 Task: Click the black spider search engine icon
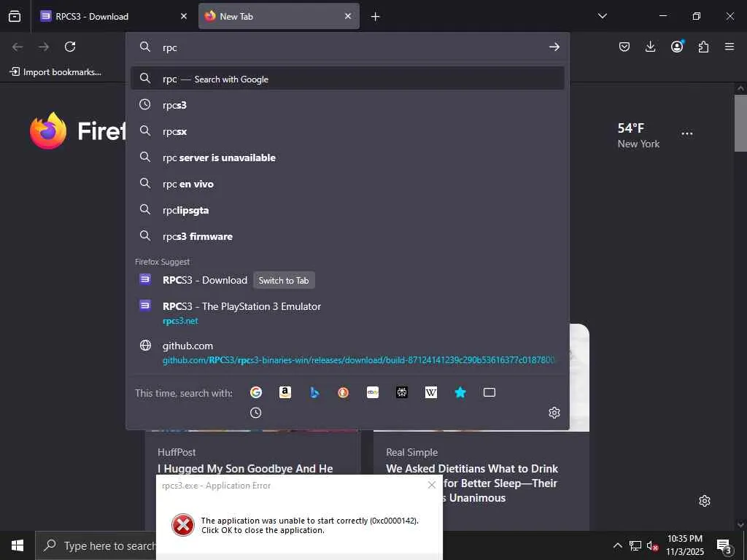402,392
